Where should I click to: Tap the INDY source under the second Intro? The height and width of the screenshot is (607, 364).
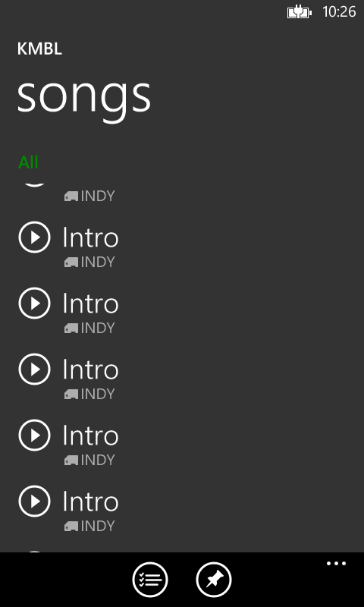pos(98,329)
